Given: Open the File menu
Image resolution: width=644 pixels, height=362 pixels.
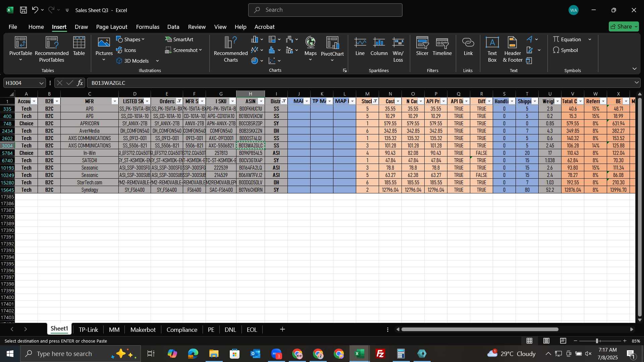Looking at the screenshot, I should click(x=13, y=27).
